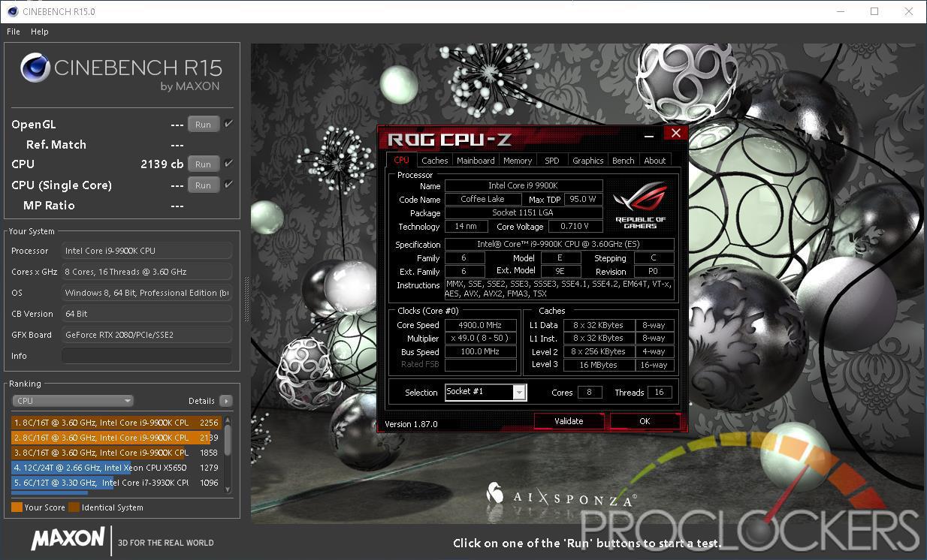Click the Code Name field Coffee Lake
The width and height of the screenshot is (927, 560).
click(x=482, y=200)
